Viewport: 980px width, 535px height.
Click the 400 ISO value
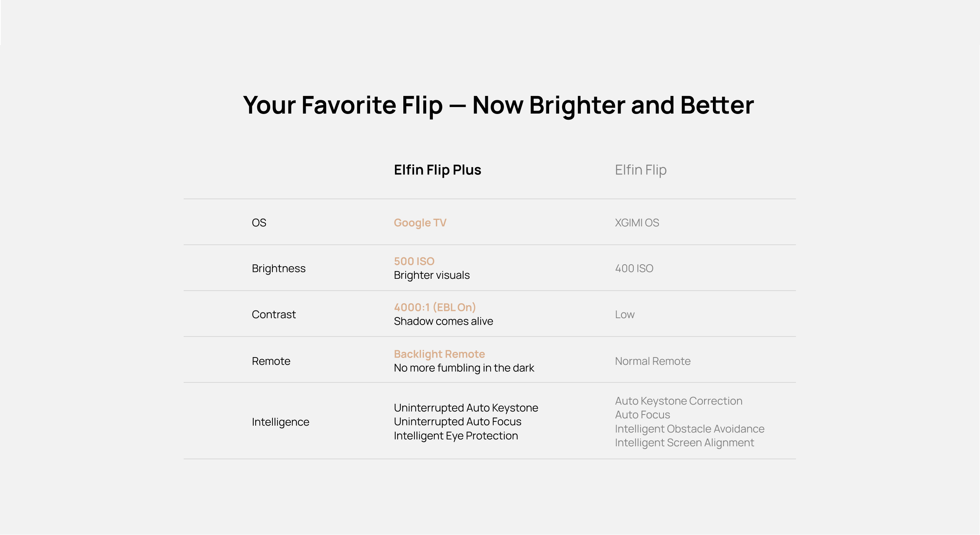pos(634,268)
